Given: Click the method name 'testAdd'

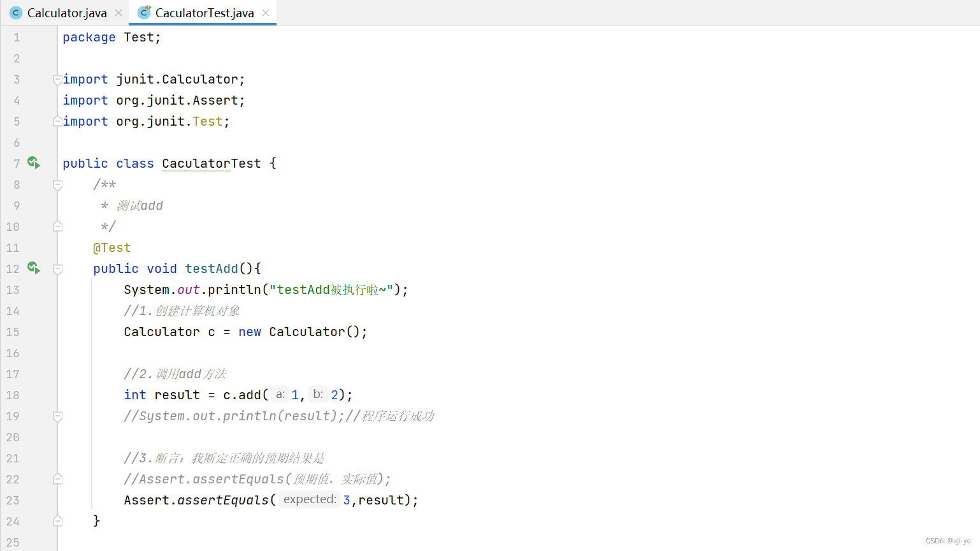Looking at the screenshot, I should click(212, 268).
